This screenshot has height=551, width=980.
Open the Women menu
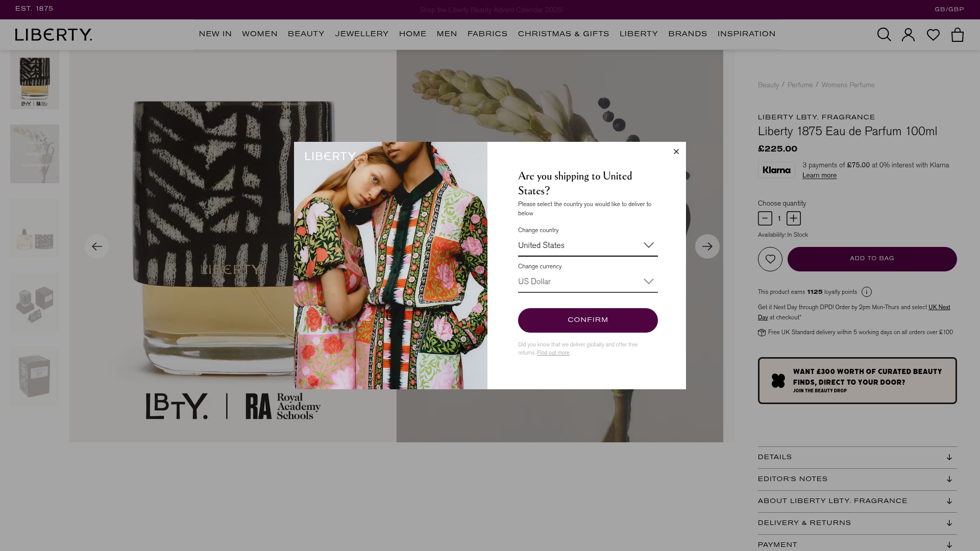260,34
